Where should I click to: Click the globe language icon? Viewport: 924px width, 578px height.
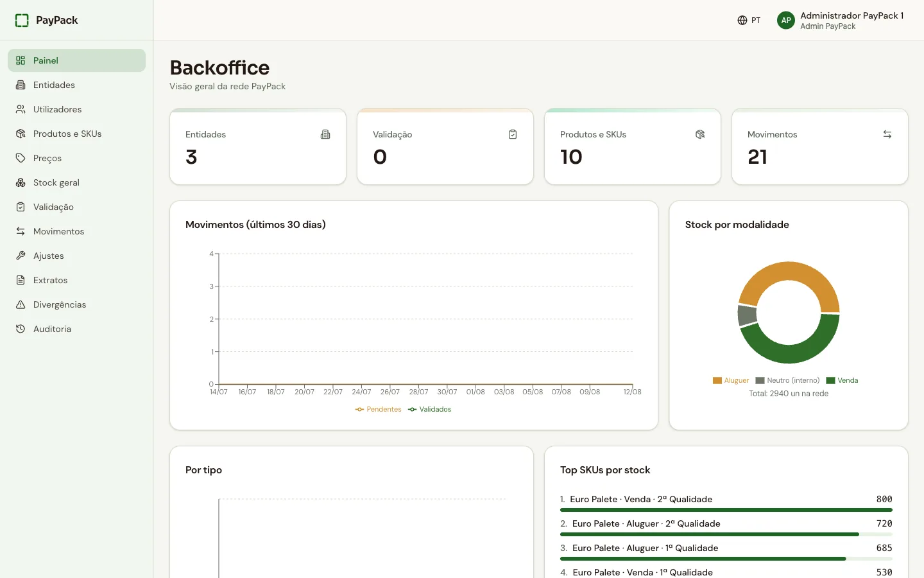tap(742, 21)
